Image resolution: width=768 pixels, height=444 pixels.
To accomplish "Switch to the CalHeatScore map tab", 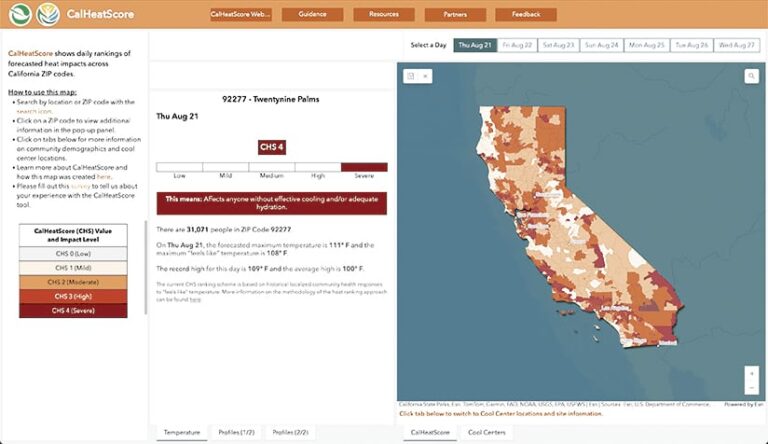I will point(430,432).
